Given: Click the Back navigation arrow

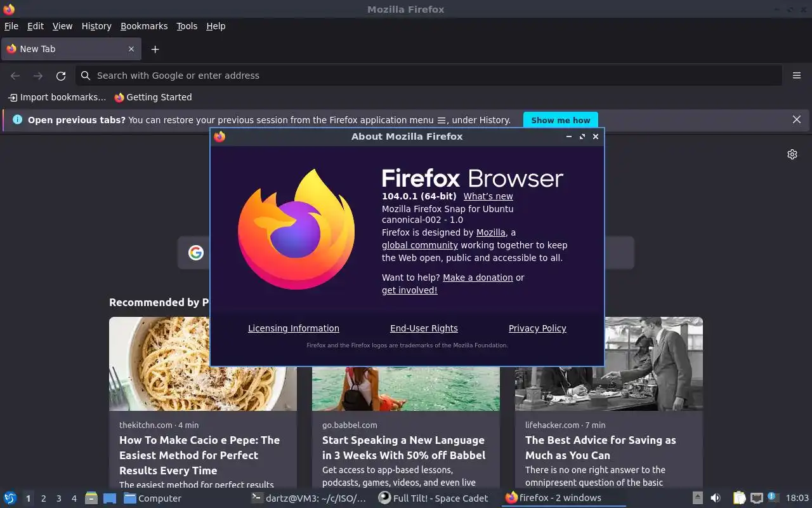Looking at the screenshot, I should tap(15, 76).
